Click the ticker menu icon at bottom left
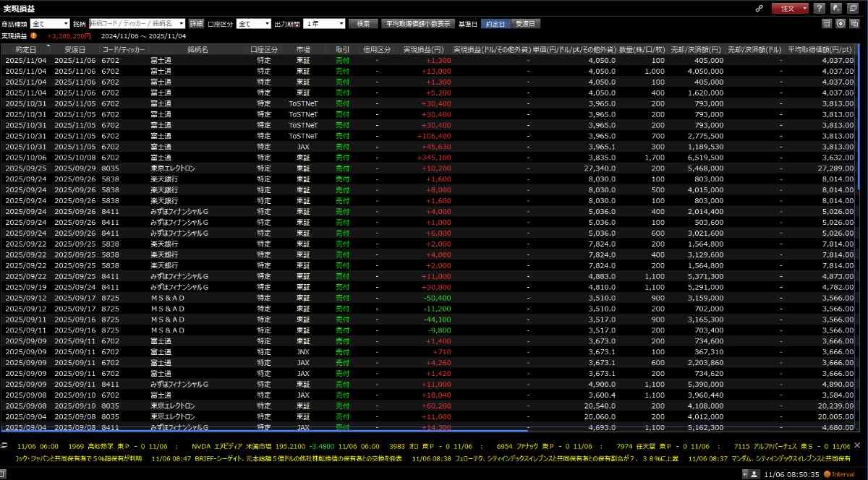 5,446
